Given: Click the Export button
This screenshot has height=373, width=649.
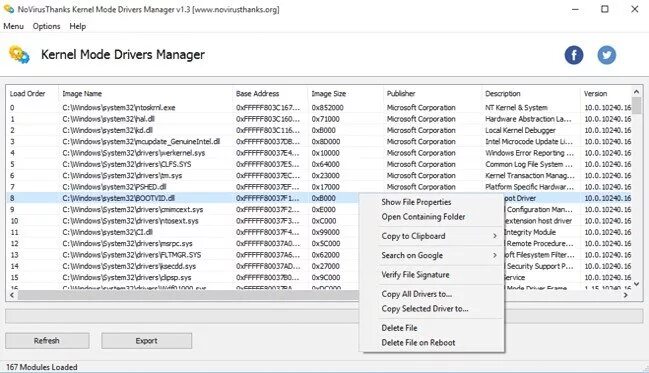Looking at the screenshot, I should tap(147, 341).
